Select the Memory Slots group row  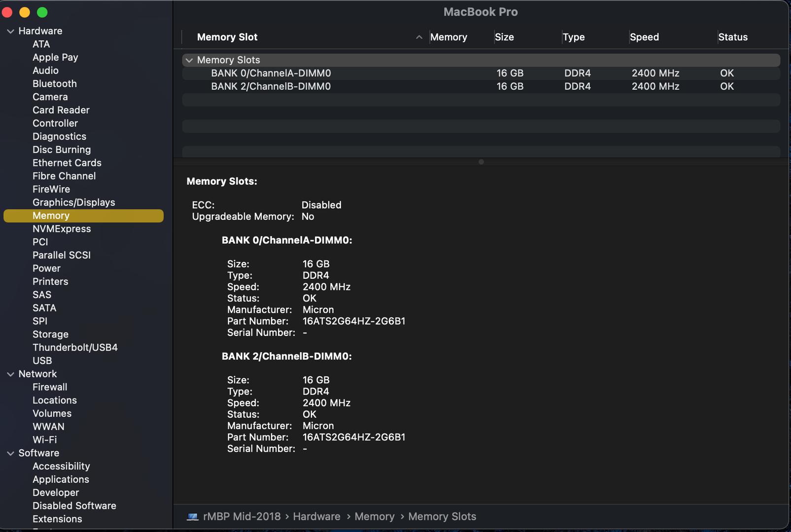point(481,60)
